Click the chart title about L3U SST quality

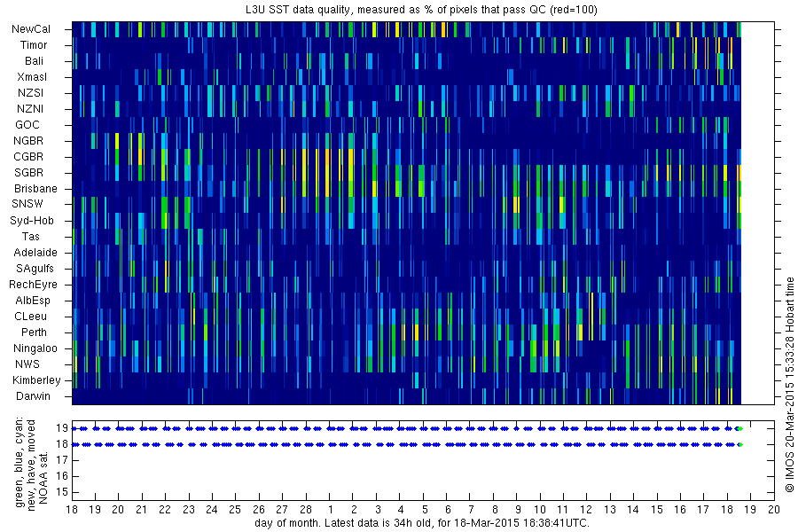(421, 9)
